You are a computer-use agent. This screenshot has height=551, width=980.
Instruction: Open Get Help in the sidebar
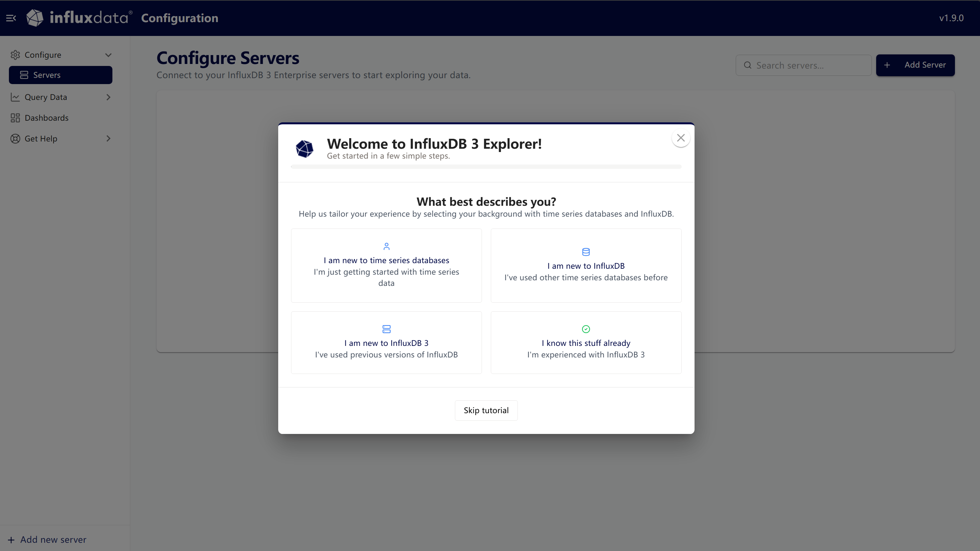[x=61, y=138]
